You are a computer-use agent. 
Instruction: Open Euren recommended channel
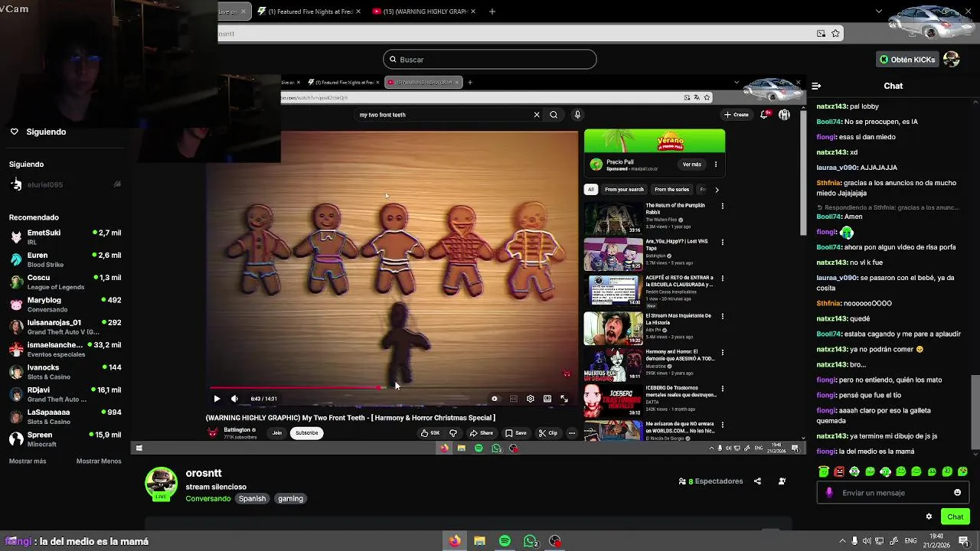[65, 259]
